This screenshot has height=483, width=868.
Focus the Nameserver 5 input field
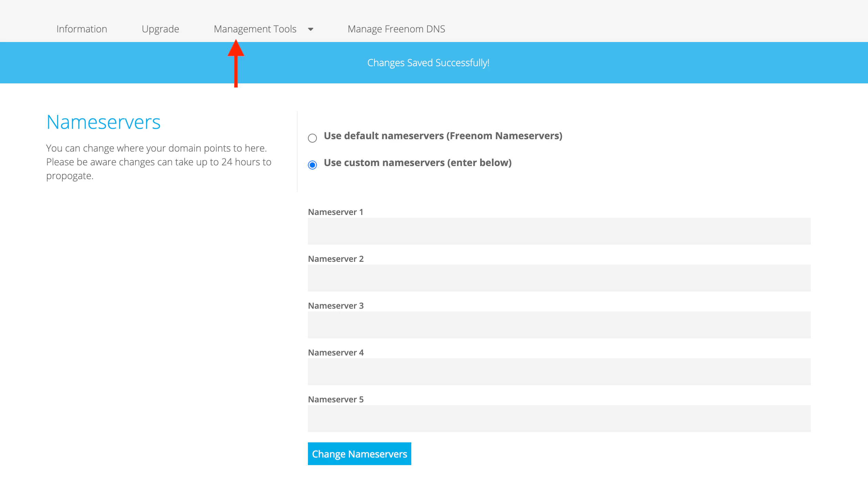pyautogui.click(x=559, y=419)
